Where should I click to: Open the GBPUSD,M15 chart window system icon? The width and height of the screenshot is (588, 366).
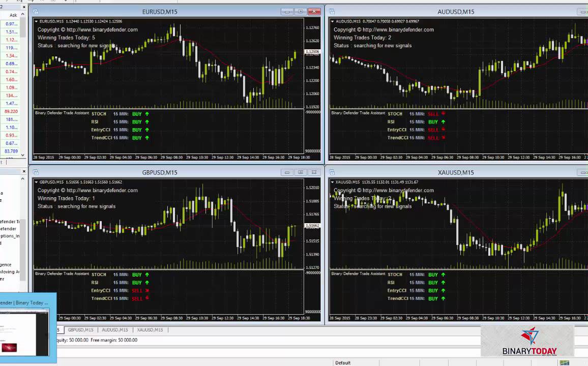pyautogui.click(x=36, y=172)
